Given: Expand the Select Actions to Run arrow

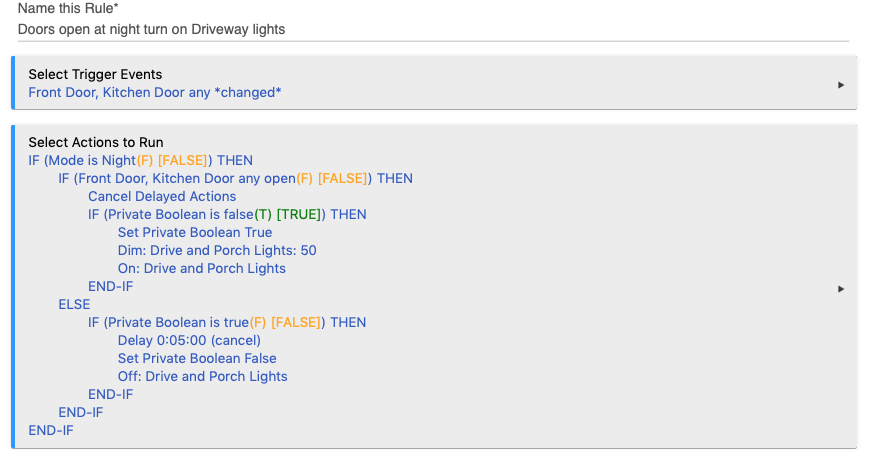Looking at the screenshot, I should [x=840, y=289].
